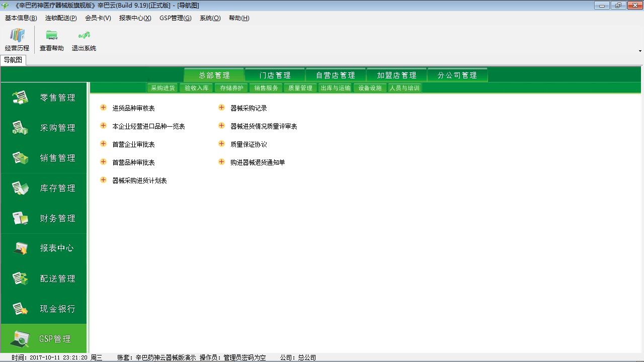Choose the 验收入库 sub-tab
This screenshot has width=644, height=362.
pyautogui.click(x=197, y=88)
